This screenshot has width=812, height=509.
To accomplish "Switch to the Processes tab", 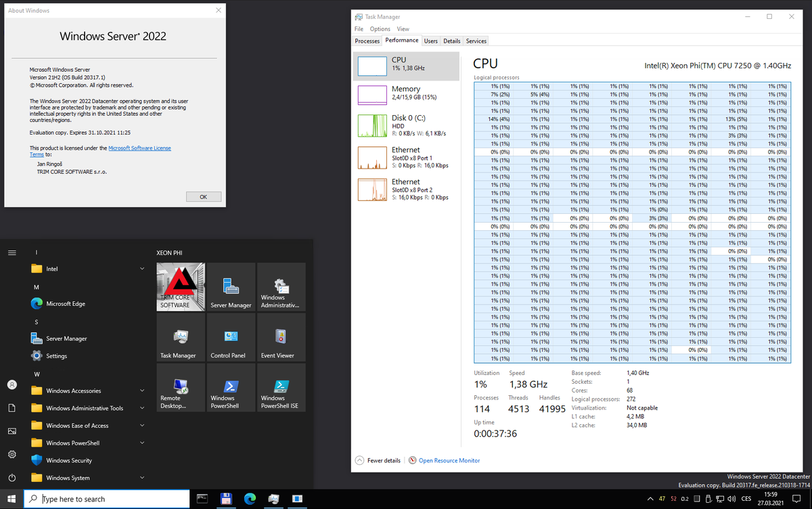I will tap(367, 41).
